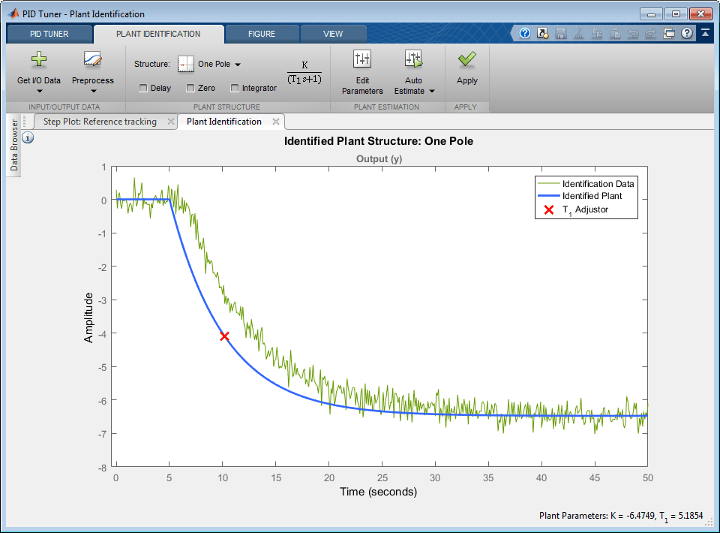This screenshot has height=533, width=720.
Task: Click the Auto Estimate icon
Action: point(413,60)
